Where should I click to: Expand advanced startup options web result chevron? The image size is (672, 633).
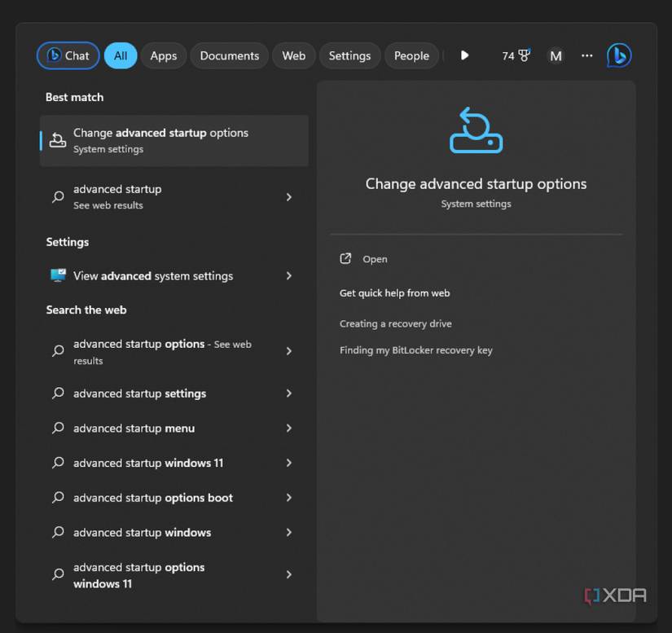coord(289,351)
